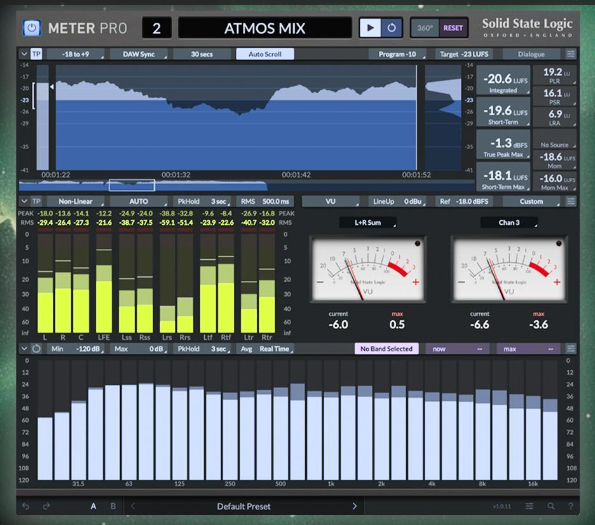Open the -18 to +9 scale dropdown
Screen dimensions: 595x525
click(76, 54)
